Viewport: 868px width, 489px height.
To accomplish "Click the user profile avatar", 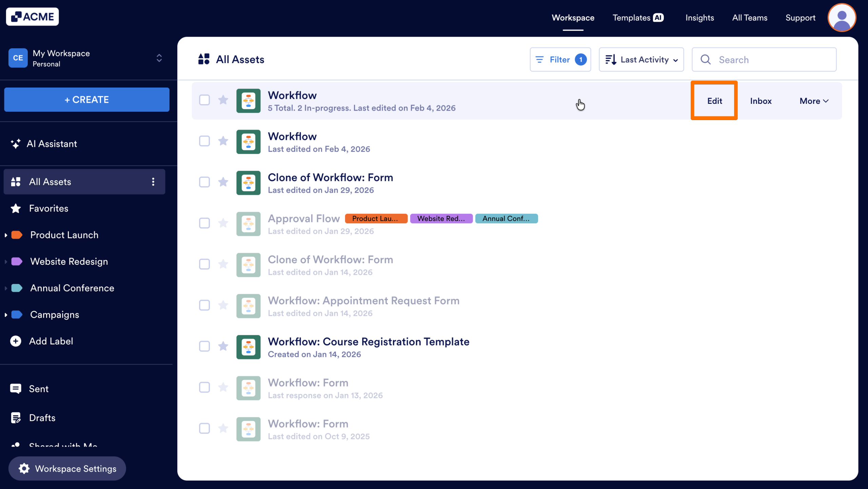I will click(x=842, y=17).
